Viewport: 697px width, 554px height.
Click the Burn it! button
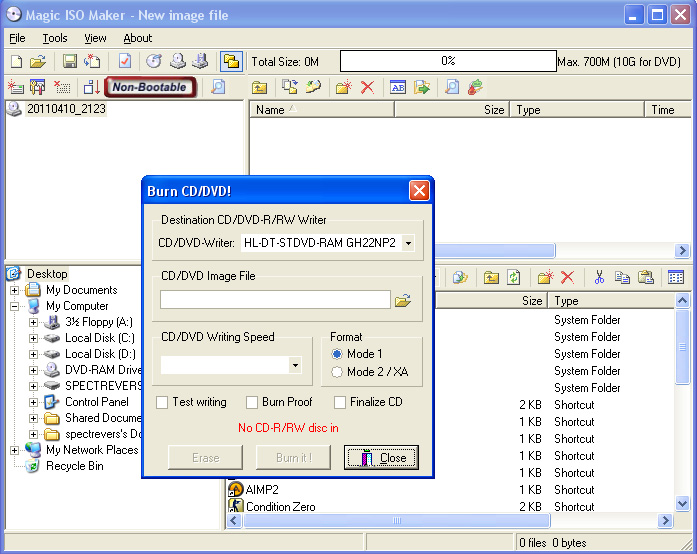293,458
